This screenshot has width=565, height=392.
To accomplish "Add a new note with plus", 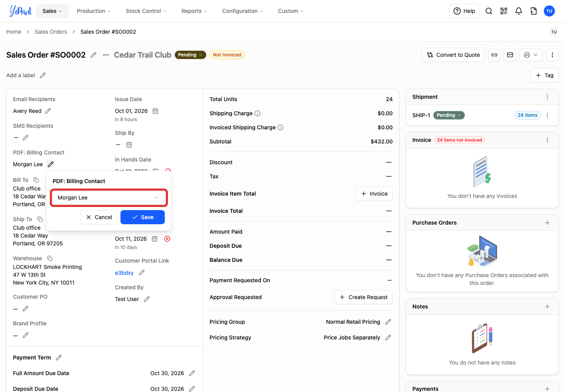I will 547,307.
